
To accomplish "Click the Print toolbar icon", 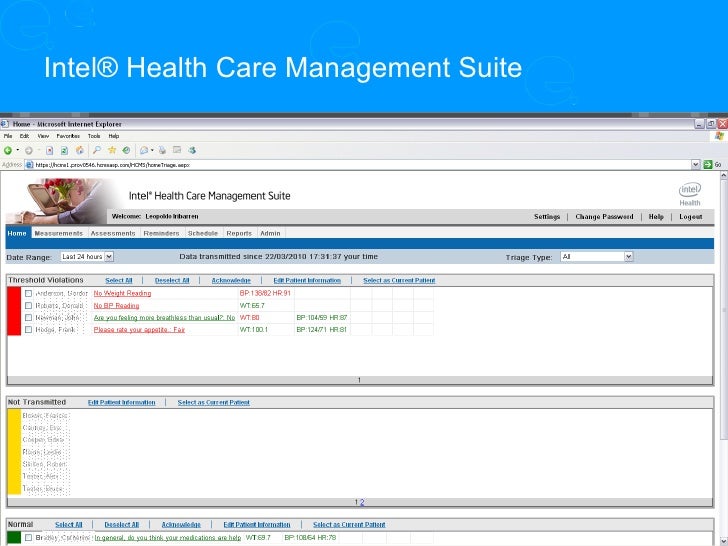I will (162, 150).
